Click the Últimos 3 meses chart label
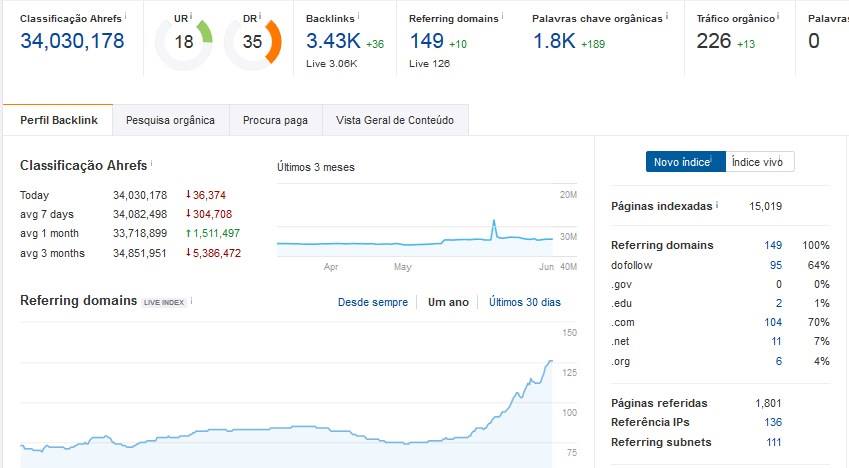Viewport: 849px width, 468px height. 316,167
